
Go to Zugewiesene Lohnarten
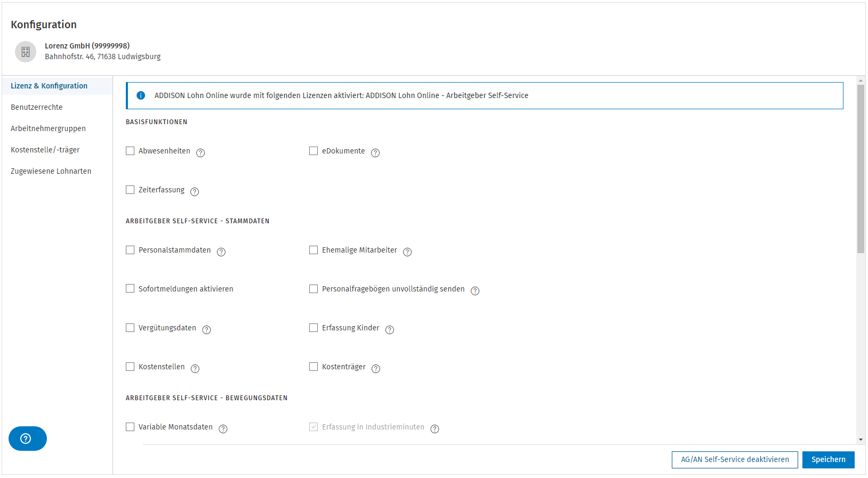pyautogui.click(x=51, y=171)
